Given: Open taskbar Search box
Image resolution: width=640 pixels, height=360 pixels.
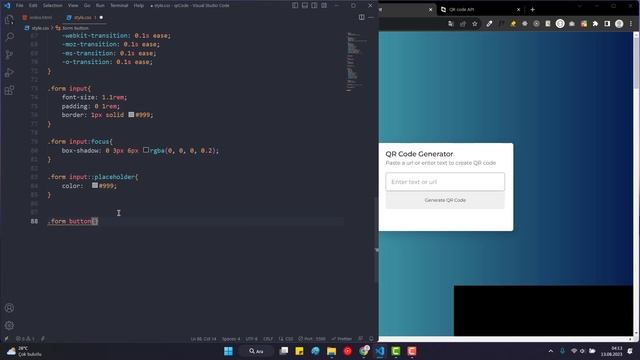Looking at the screenshot, I should pos(256,351).
